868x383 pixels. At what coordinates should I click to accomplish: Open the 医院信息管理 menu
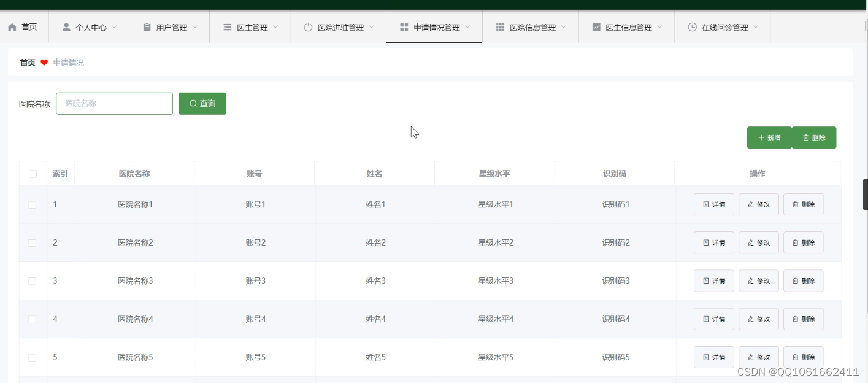531,27
